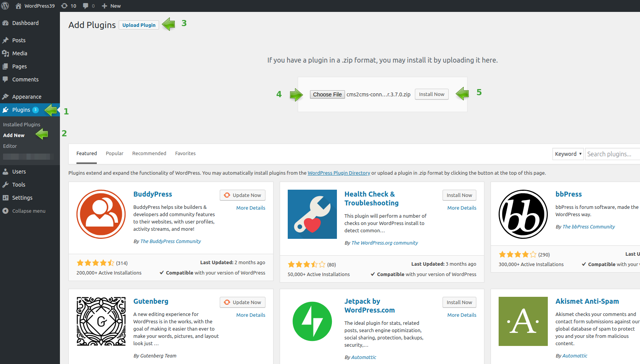Select Add New plugins submenu
The height and width of the screenshot is (364, 640).
point(14,135)
